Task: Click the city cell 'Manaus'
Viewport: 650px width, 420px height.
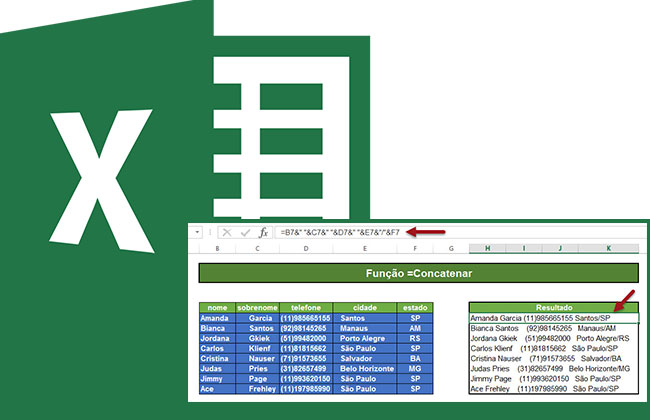Action: (365, 328)
